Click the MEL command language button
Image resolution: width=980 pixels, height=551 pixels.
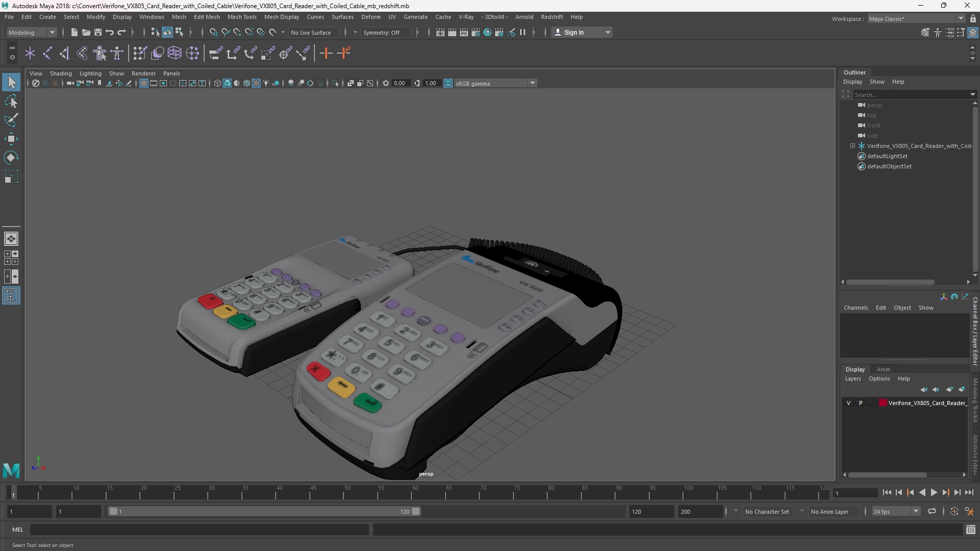point(17,530)
